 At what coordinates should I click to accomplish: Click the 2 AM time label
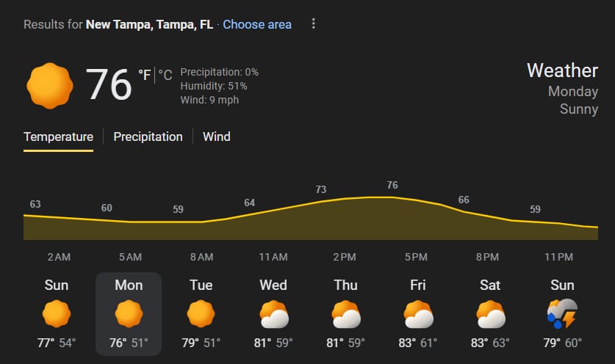pyautogui.click(x=59, y=257)
